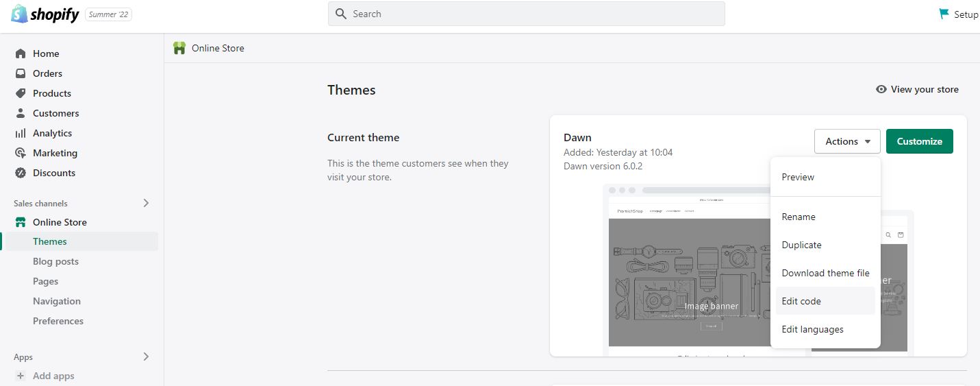Click the Dawn theme desktop preview thumbnail

click(x=687, y=270)
